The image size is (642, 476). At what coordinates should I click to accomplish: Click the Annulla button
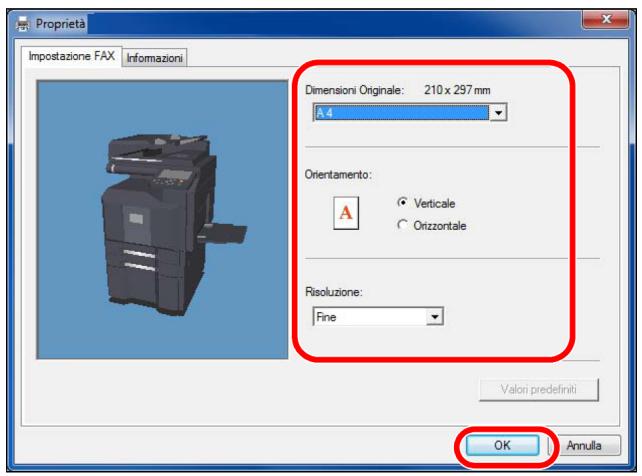coord(584,445)
